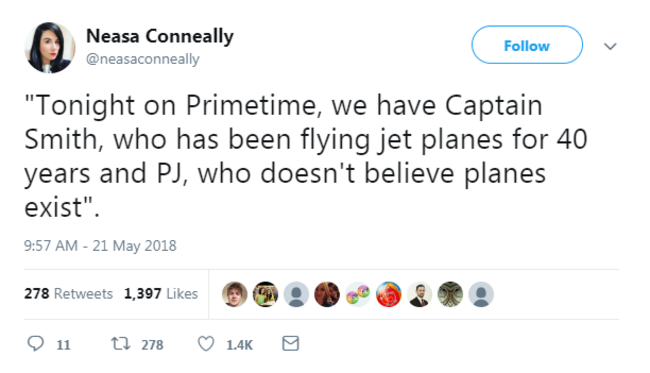Expand the tweet options chevron
The image size is (650, 373).
[x=610, y=46]
